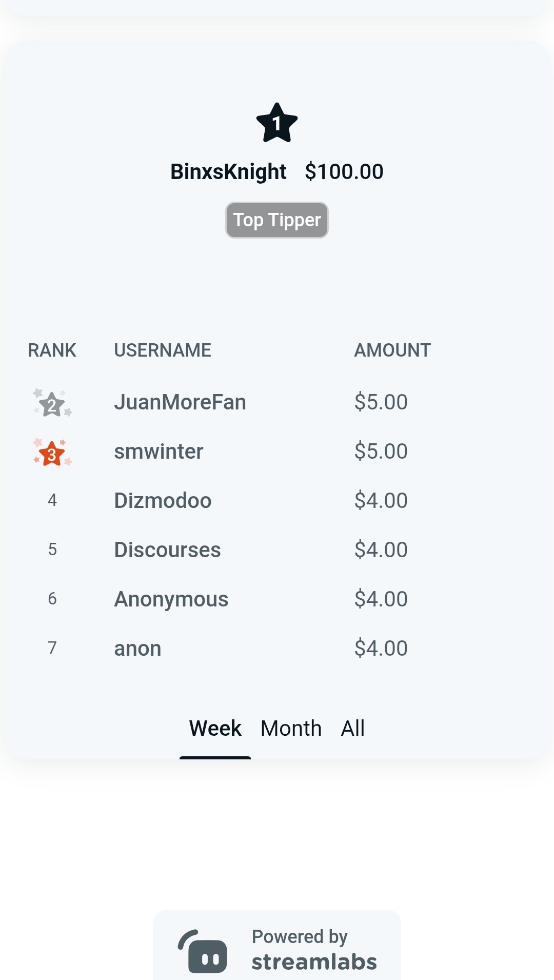
Task: Switch to the Week tab
Action: [215, 729]
